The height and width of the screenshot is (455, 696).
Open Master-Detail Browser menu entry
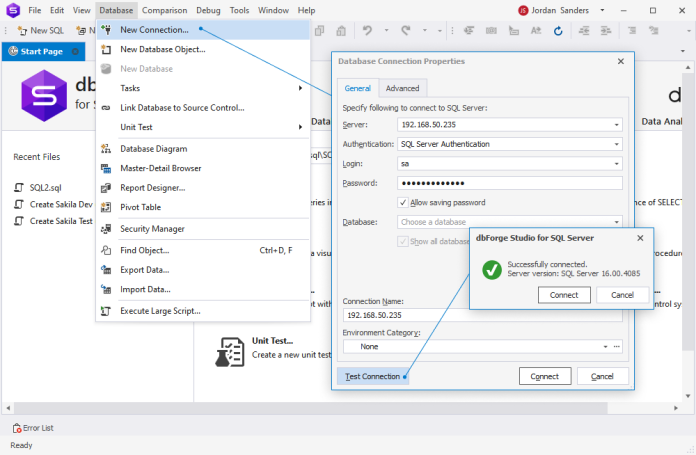203,168
